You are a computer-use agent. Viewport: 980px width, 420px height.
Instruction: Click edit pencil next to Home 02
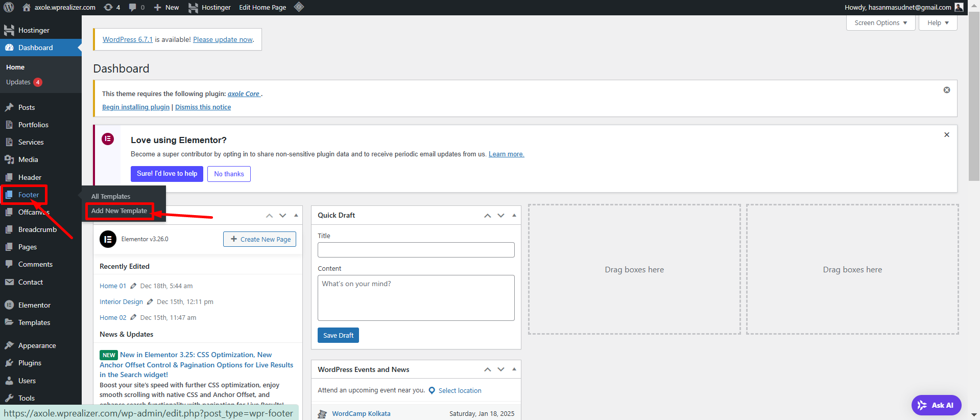133,317
